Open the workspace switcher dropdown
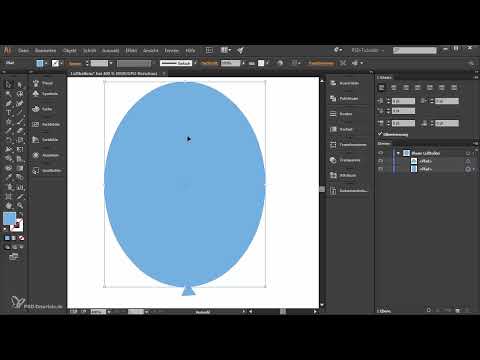Viewport: 480px width, 360px height. point(368,50)
